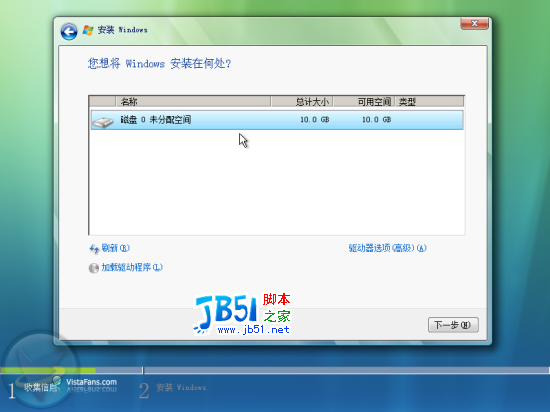Click the heading 您想将 Windows 安装在何处?
550x412 pixels.
point(159,63)
